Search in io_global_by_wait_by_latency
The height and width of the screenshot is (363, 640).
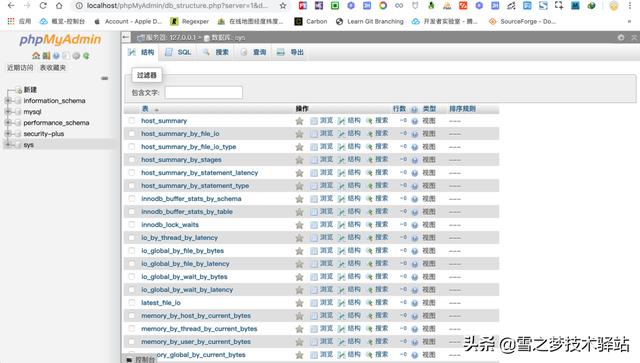click(377, 290)
